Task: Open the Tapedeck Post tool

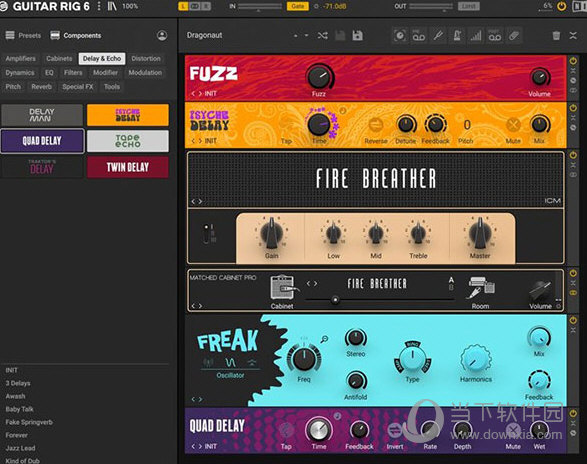Action: (495, 36)
